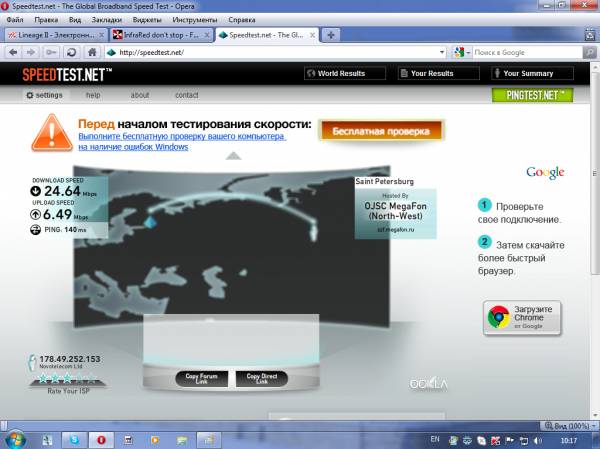Open the Справка menu
This screenshot has height=449, width=600.
tap(242, 20)
